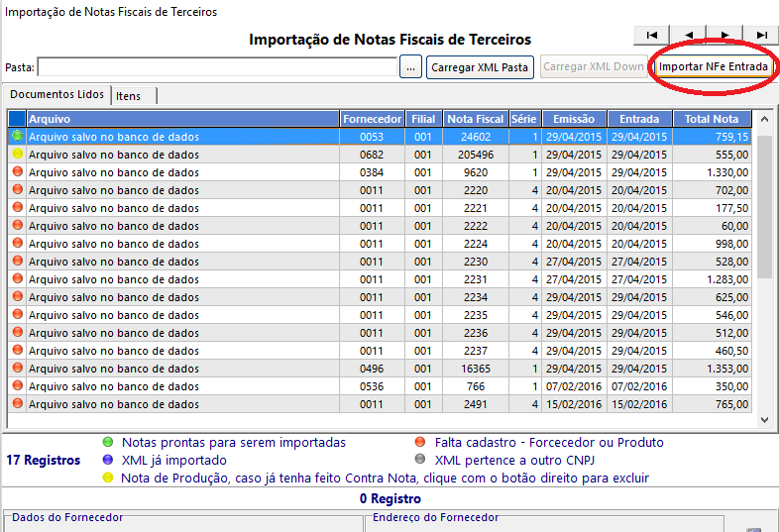780x532 pixels.
Task: Focus the Pasta path input field
Action: tap(217, 67)
